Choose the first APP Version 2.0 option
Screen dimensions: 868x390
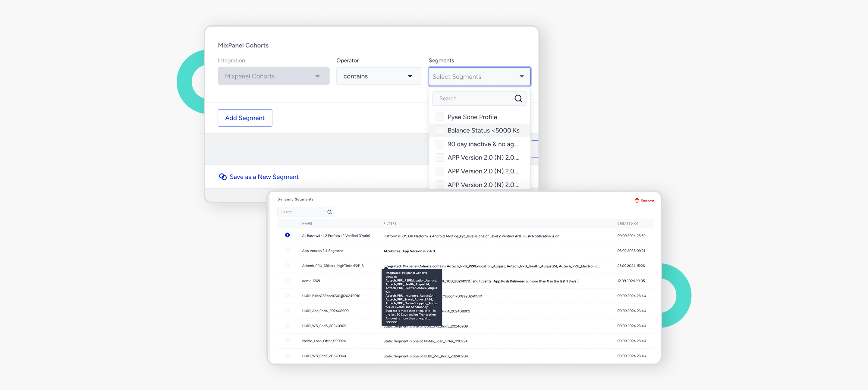[x=483, y=158]
